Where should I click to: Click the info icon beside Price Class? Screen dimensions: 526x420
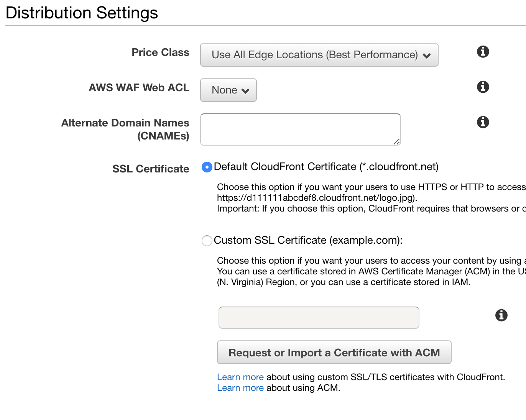pyautogui.click(x=483, y=51)
